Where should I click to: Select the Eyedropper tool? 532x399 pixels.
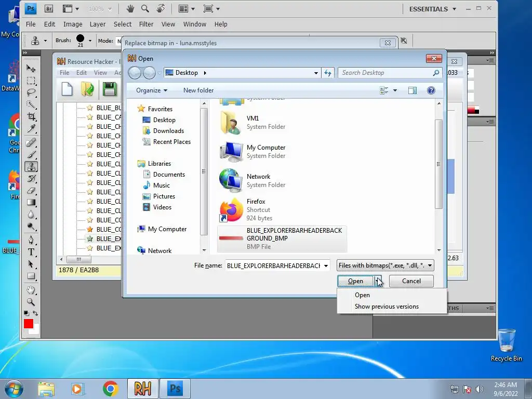[31, 129]
